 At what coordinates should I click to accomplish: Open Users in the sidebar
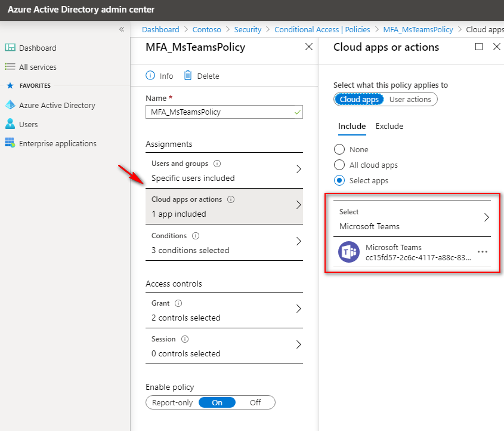click(28, 124)
